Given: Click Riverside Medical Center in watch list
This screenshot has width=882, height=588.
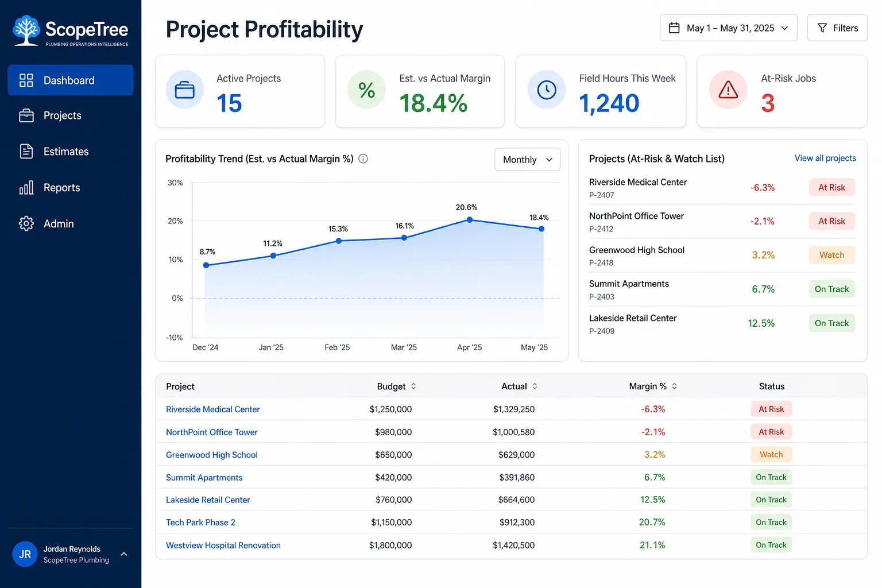Looking at the screenshot, I should coord(637,182).
